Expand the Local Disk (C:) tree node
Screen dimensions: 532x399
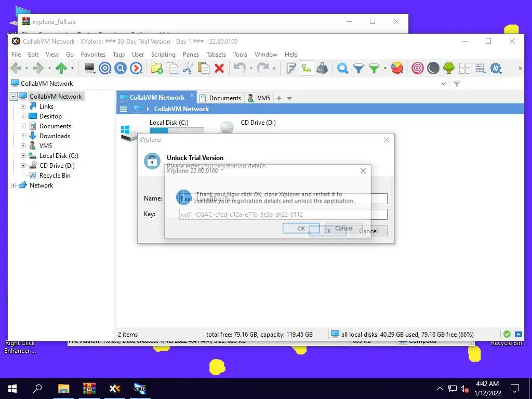point(23,155)
